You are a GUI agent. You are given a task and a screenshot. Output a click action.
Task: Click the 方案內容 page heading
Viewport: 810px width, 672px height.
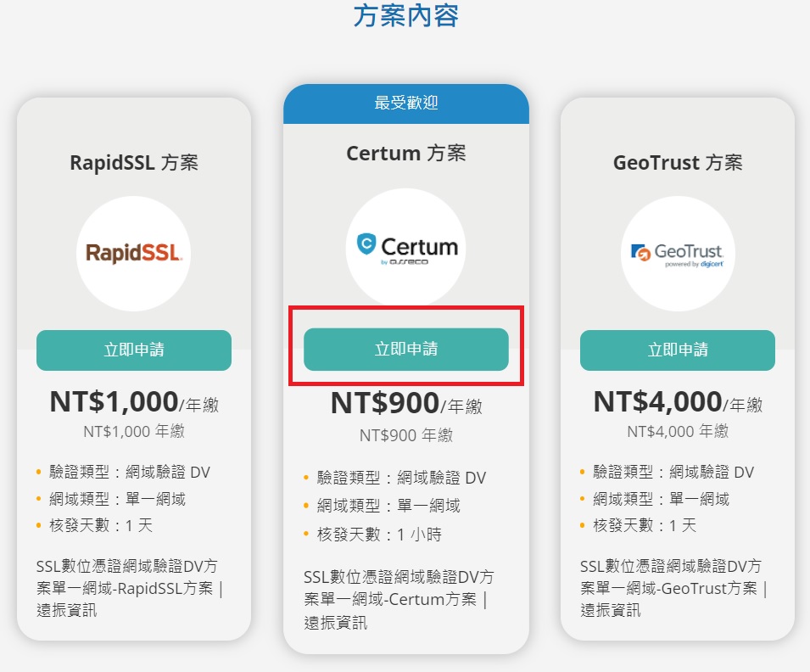click(x=406, y=15)
